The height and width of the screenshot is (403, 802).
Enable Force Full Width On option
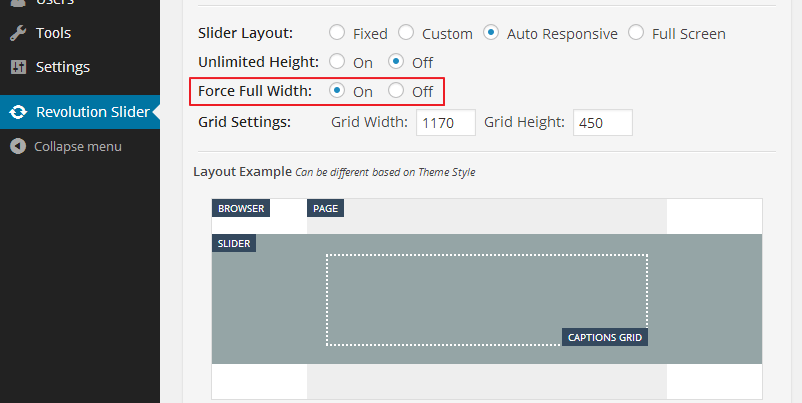(337, 91)
